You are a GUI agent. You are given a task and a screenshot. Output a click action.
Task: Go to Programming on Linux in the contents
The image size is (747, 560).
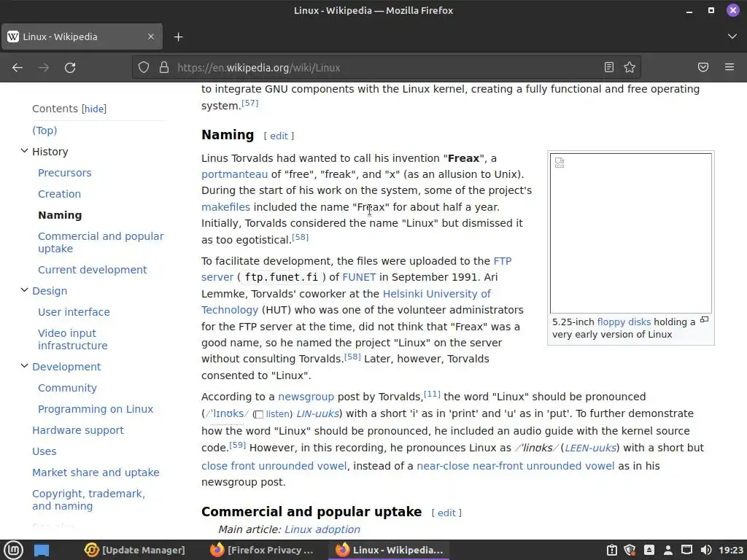pos(96,408)
